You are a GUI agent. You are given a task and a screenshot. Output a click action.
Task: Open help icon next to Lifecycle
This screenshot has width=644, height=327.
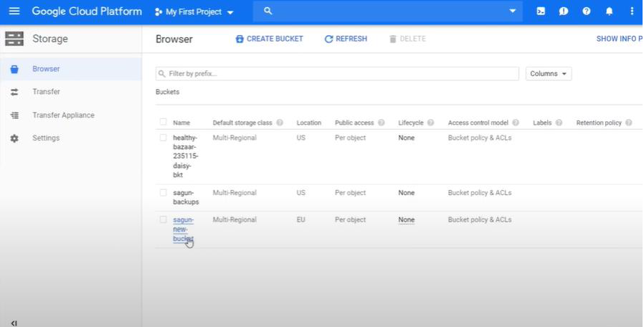430,123
